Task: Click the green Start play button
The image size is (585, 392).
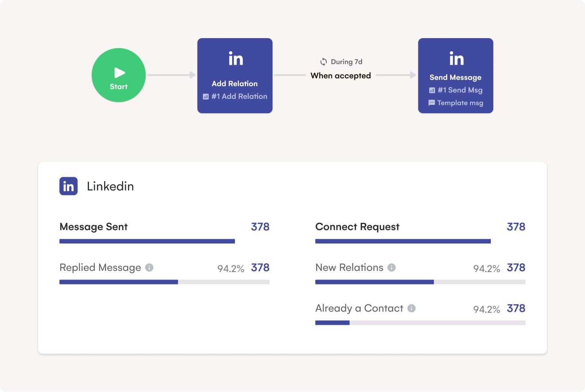Action: [x=118, y=75]
